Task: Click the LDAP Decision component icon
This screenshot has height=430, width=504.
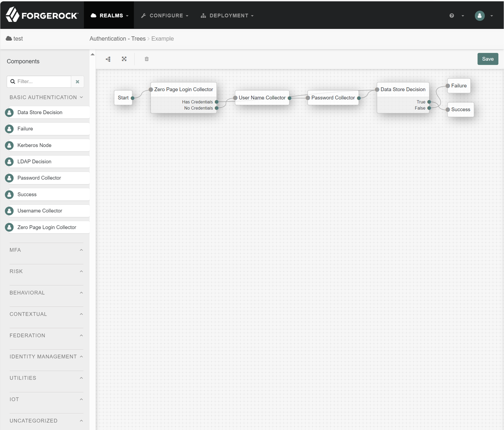Action: click(9, 162)
